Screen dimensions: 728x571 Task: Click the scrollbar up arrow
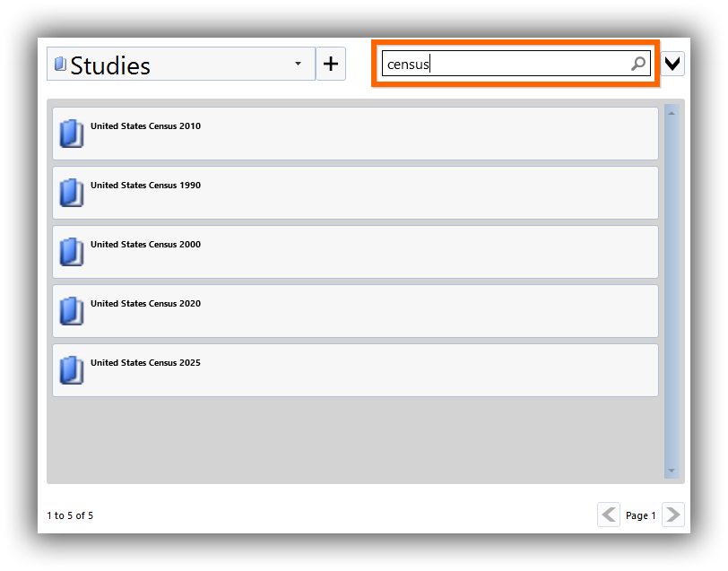pos(672,113)
